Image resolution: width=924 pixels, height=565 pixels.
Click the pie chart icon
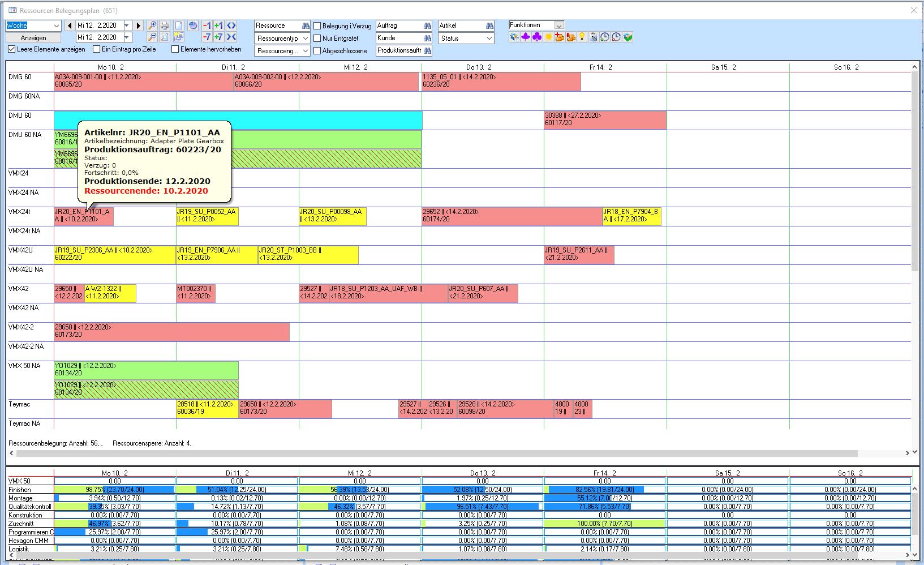[x=193, y=25]
